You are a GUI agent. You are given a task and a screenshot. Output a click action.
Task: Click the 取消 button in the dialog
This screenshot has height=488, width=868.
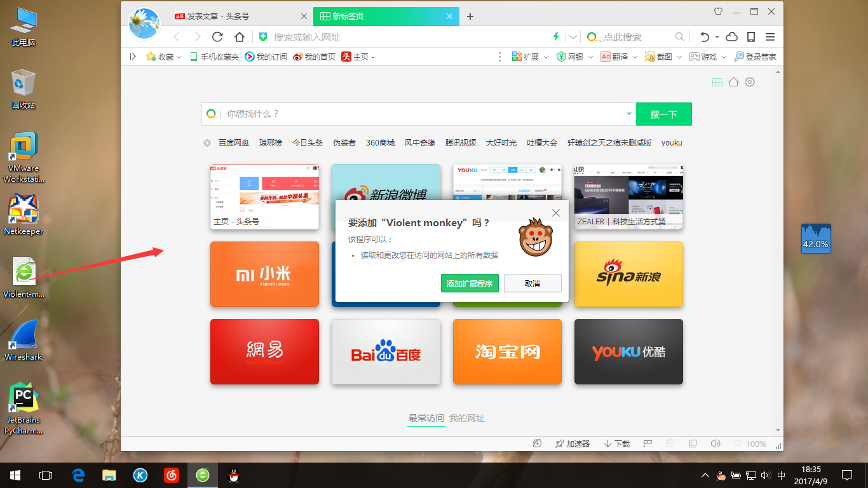click(x=532, y=283)
